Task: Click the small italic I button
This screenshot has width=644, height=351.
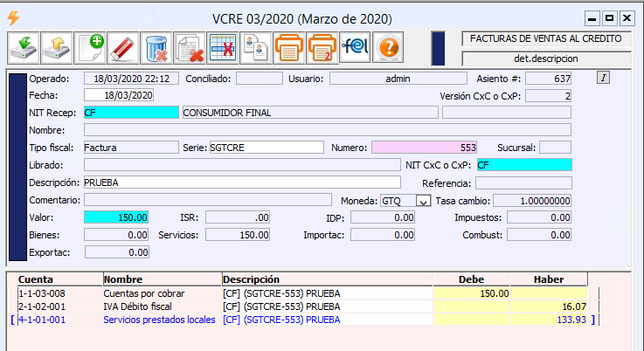Action: (603, 78)
